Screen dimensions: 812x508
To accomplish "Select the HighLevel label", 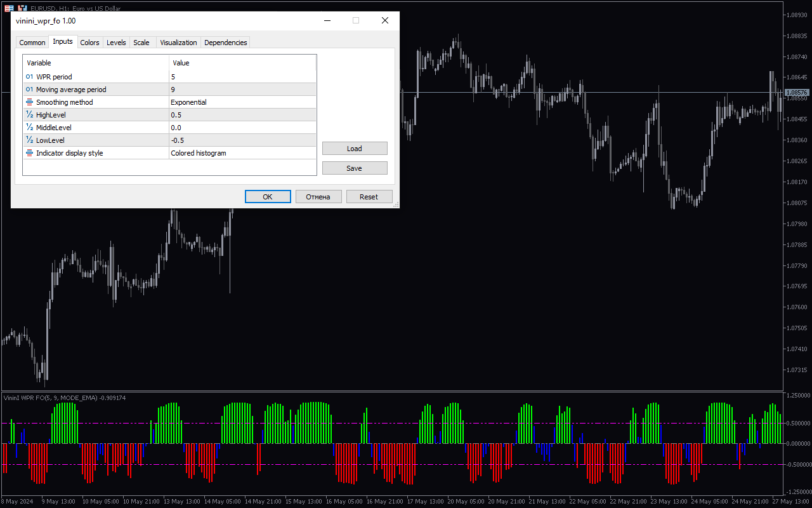I will (51, 115).
